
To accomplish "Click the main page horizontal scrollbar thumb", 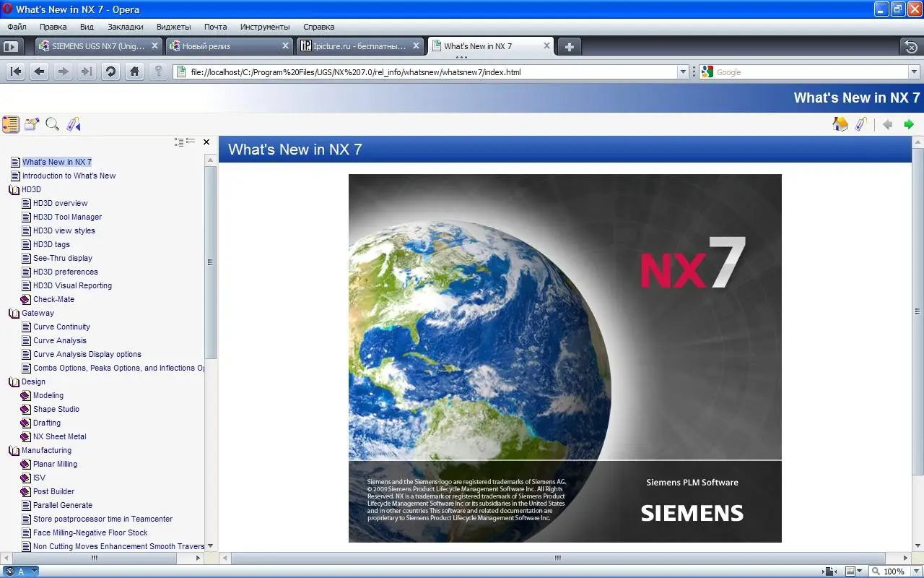I will click(x=557, y=558).
